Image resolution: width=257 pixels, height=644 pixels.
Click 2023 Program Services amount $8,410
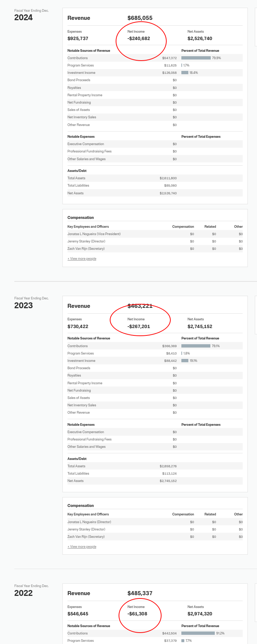click(x=171, y=353)
